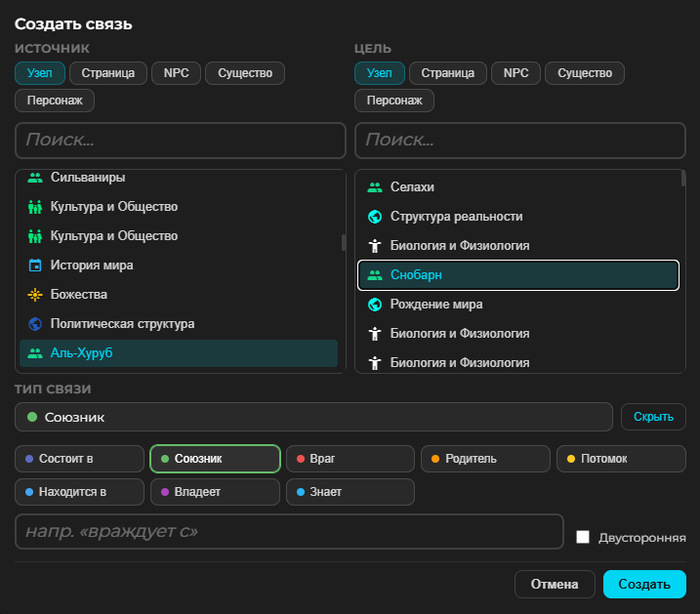Choose Рождение мира in the target list
Image resolution: width=700 pixels, height=614 pixels.
pos(518,305)
